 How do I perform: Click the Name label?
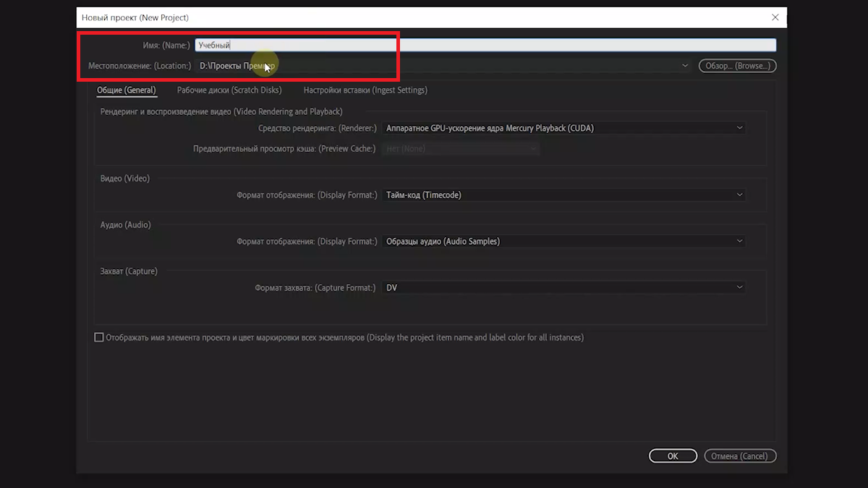(x=166, y=45)
